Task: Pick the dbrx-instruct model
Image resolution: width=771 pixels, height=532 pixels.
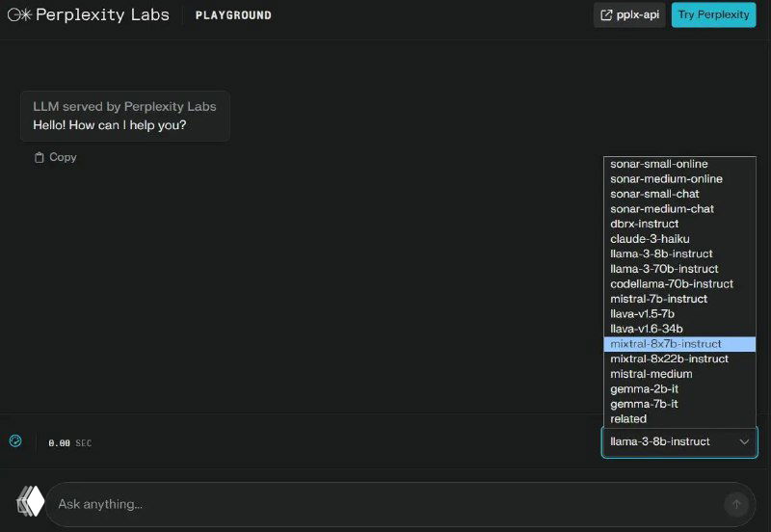Action: [679, 225]
